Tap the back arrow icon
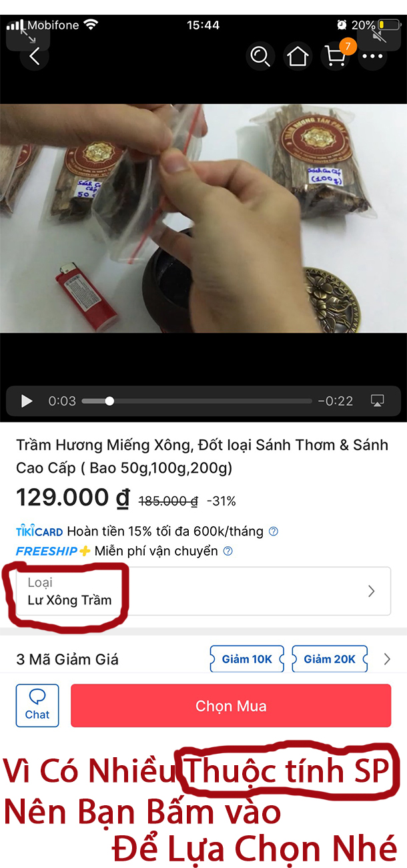 pyautogui.click(x=35, y=57)
